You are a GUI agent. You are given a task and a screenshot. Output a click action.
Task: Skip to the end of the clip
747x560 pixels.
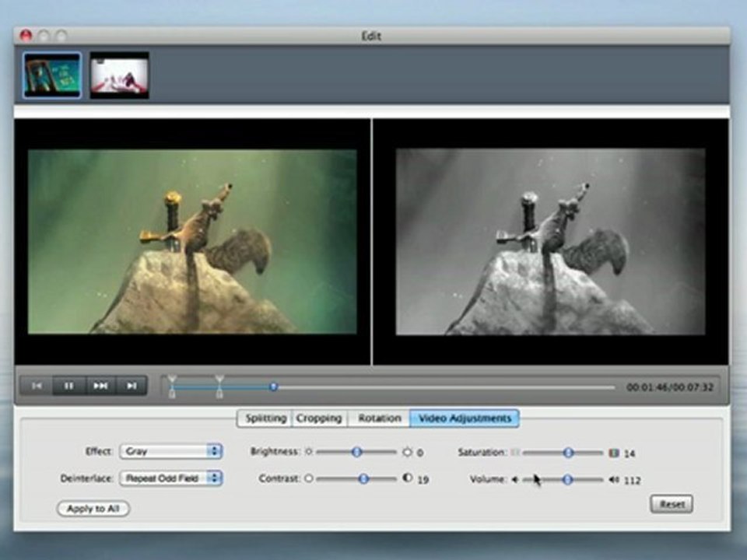(132, 386)
